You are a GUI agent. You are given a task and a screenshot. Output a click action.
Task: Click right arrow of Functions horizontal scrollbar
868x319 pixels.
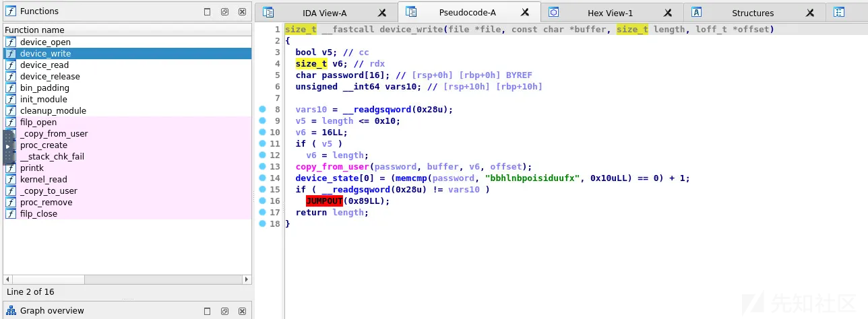(246, 279)
